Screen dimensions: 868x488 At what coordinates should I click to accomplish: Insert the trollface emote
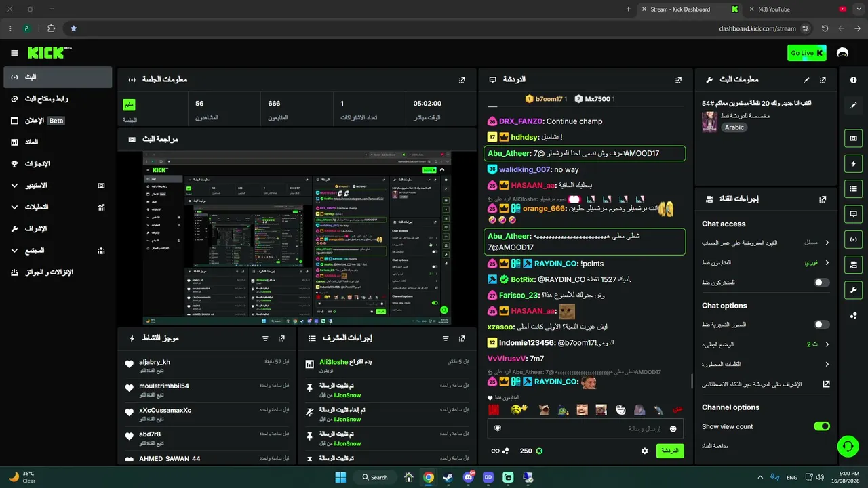click(x=620, y=410)
